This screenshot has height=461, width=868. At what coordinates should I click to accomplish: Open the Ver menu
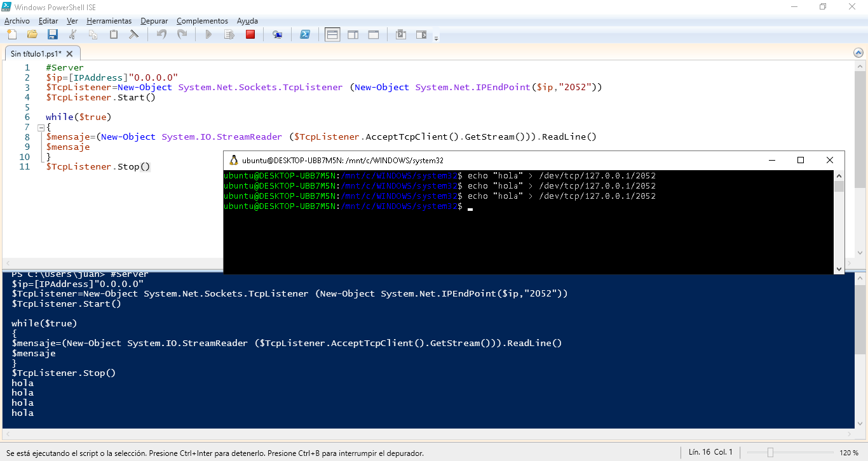tap(72, 21)
